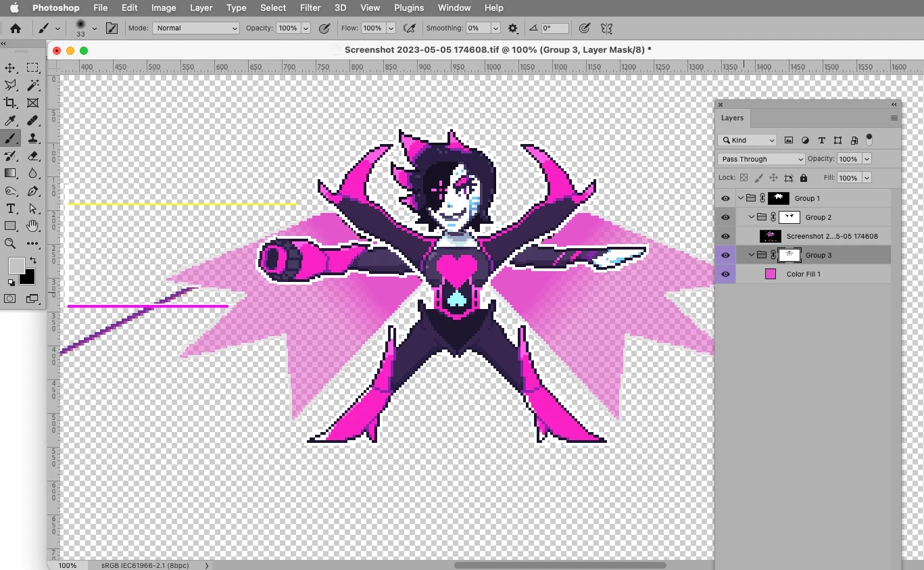Open layer Opacity slider dropdown
Screen dimensions: 924x570
coord(867,159)
